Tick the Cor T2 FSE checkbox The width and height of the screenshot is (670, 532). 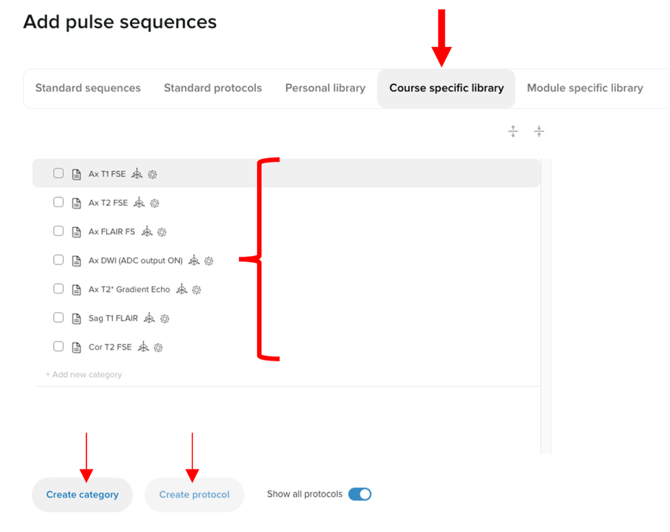tap(58, 347)
